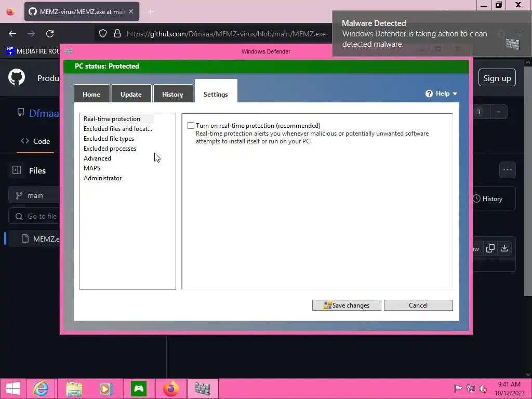Click the Firefox page vertical scrollbar up arrow
This screenshot has height=399, width=532.
[x=528, y=62]
